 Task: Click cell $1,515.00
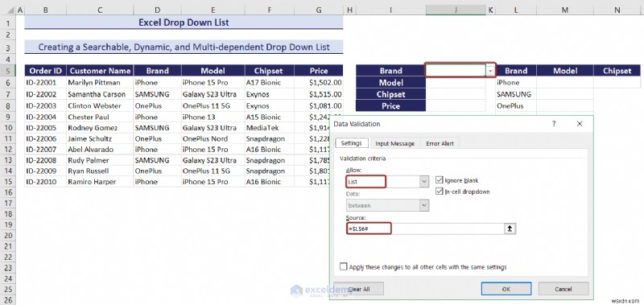pyautogui.click(x=319, y=94)
